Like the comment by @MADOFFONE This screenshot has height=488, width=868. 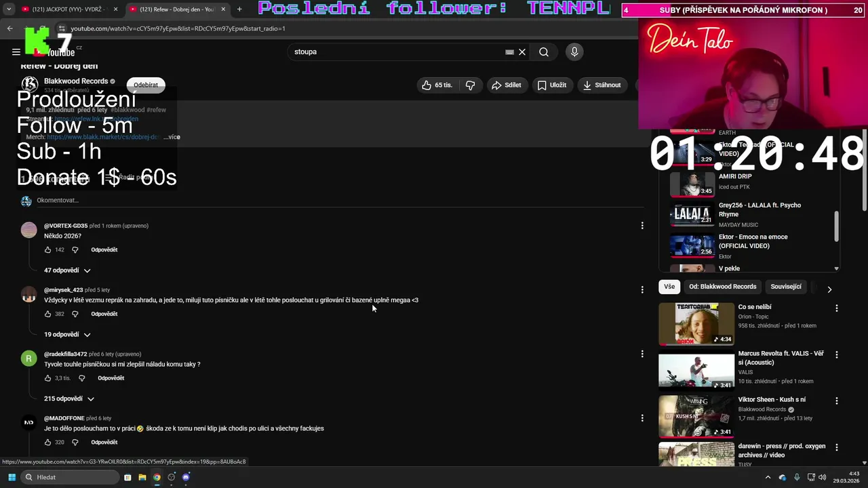tap(47, 442)
